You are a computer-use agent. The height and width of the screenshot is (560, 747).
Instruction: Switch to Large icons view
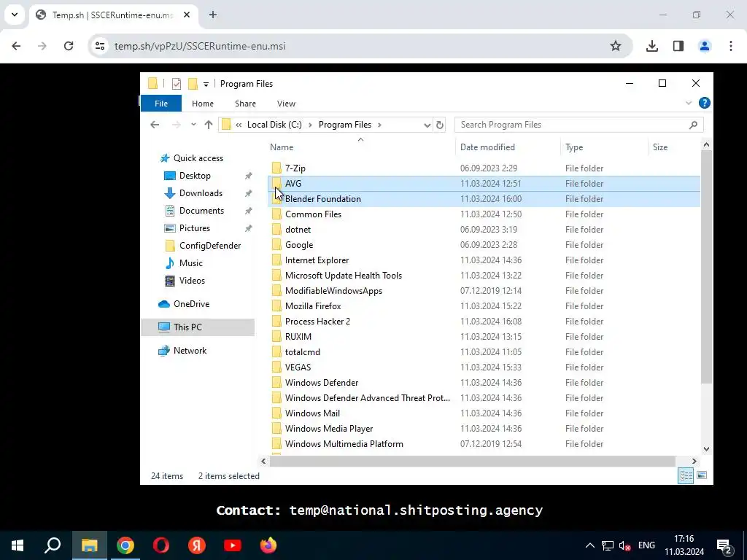point(702,475)
